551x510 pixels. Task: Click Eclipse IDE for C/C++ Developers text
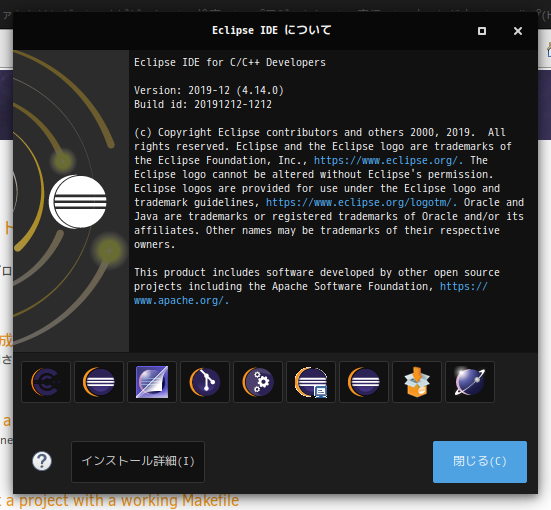[230, 62]
